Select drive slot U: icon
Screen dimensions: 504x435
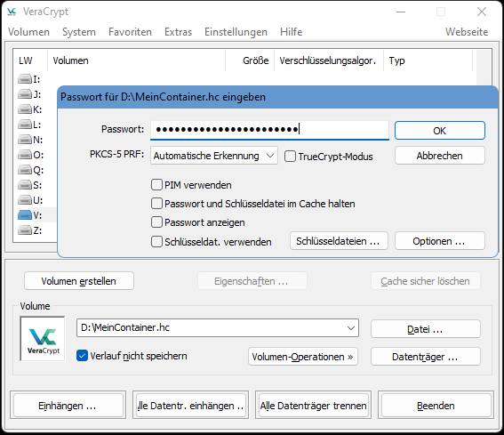click(x=24, y=200)
